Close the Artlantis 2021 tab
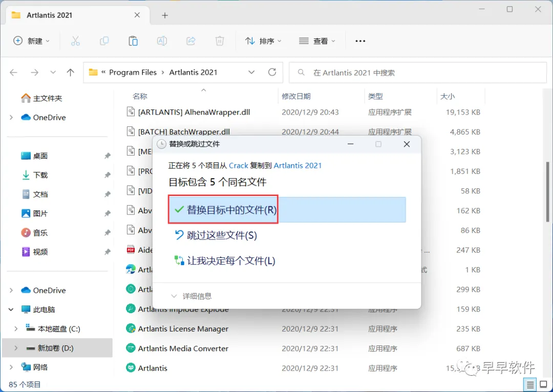553x392 pixels. (x=137, y=15)
